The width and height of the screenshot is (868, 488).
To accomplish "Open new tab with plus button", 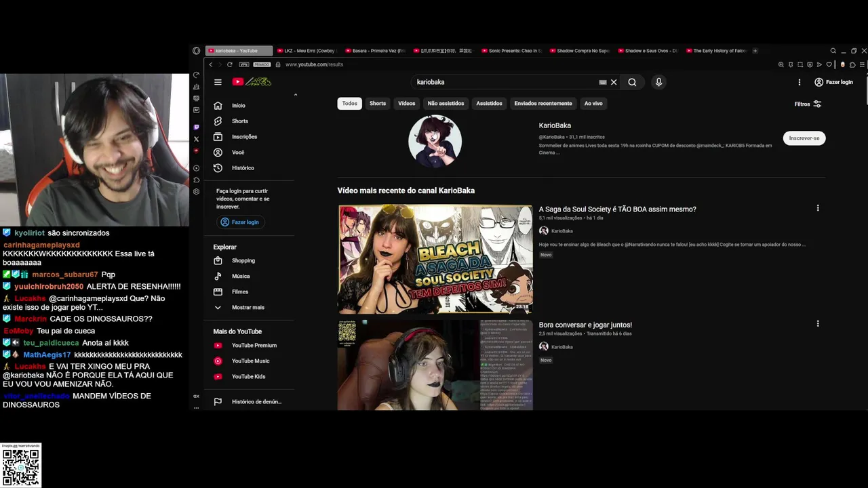I will point(755,51).
